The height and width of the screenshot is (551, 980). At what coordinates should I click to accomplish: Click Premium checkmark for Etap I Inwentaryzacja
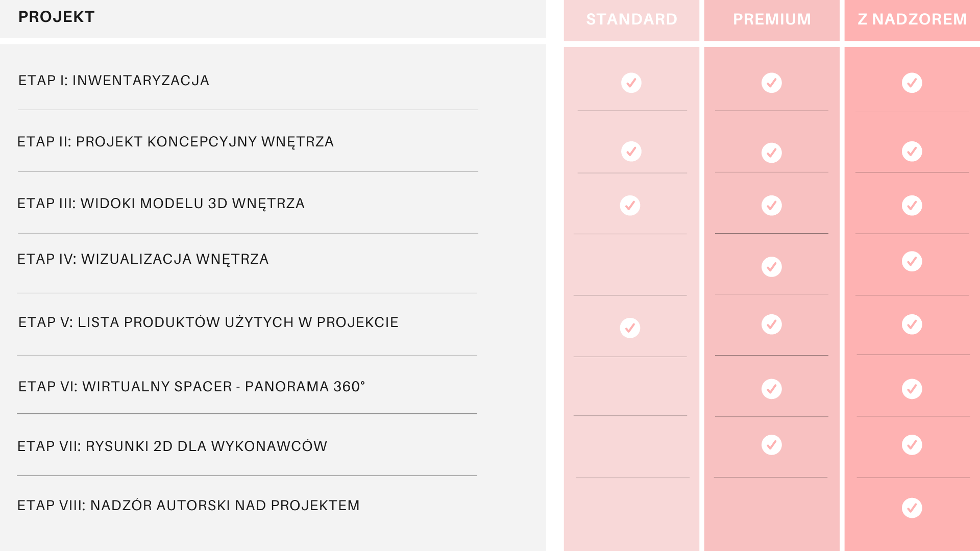point(772,83)
